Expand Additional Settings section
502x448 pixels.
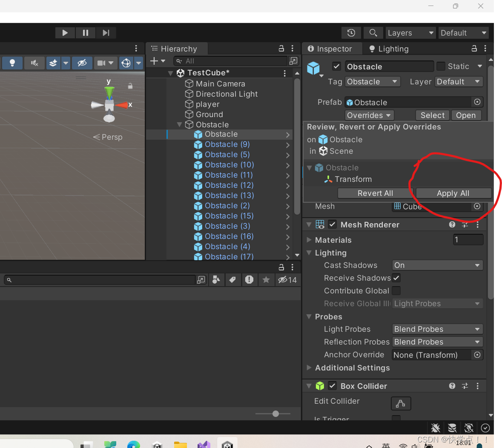309,368
